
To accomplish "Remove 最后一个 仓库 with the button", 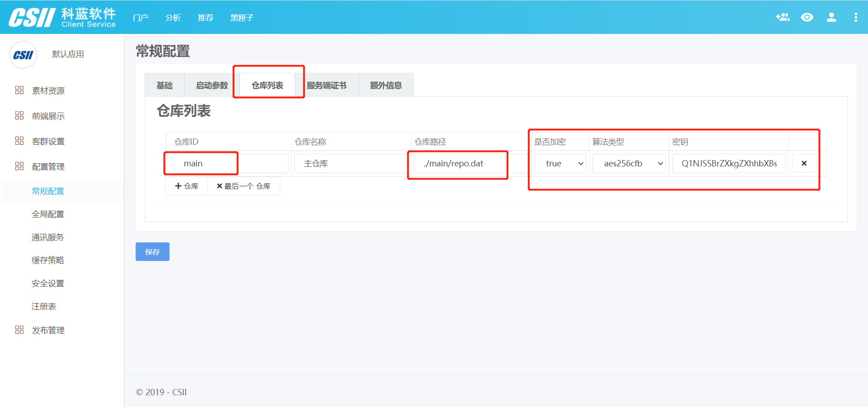I will 244,186.
